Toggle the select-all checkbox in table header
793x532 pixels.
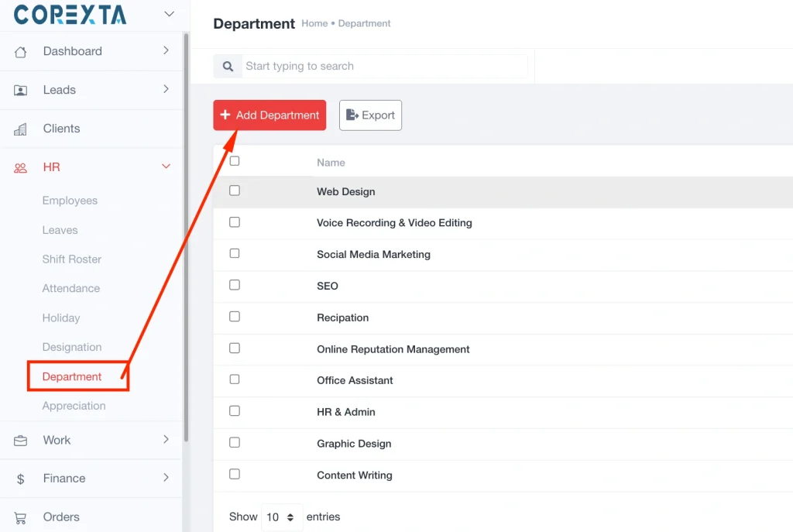[235, 161]
